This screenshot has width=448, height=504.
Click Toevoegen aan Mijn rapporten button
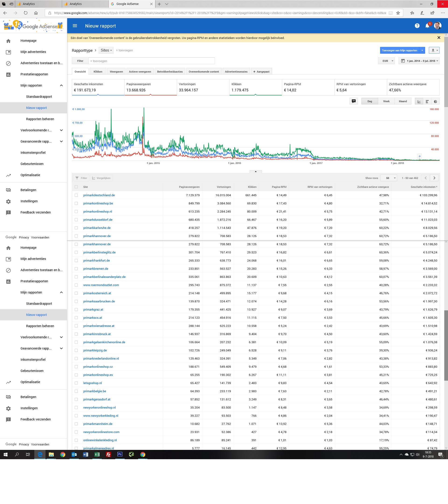click(399, 50)
